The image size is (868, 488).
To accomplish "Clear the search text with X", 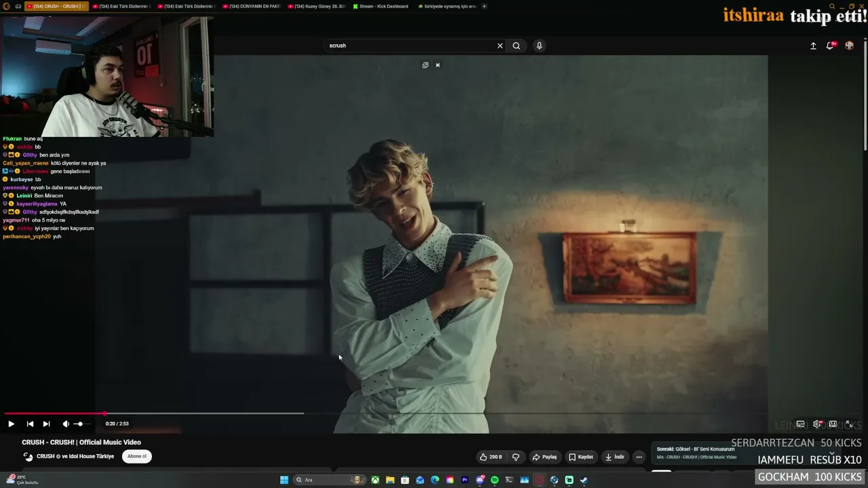I will [500, 45].
